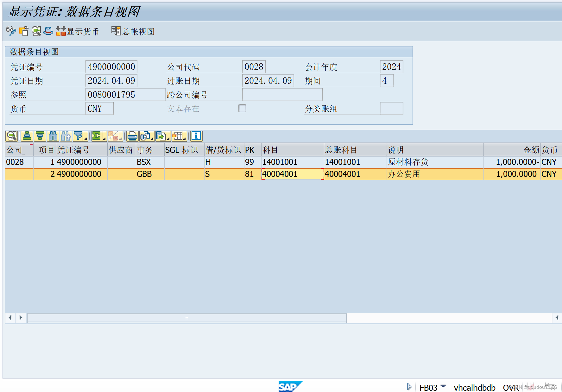Click find next icon

pyautogui.click(x=66, y=136)
